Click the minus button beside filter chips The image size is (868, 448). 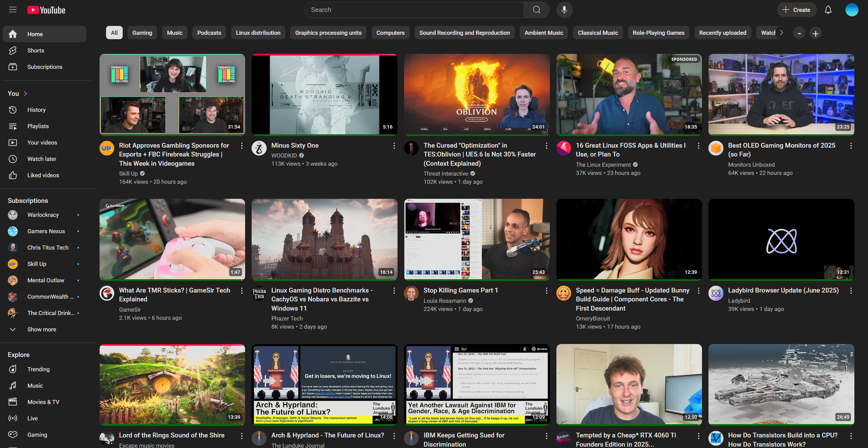pyautogui.click(x=799, y=33)
